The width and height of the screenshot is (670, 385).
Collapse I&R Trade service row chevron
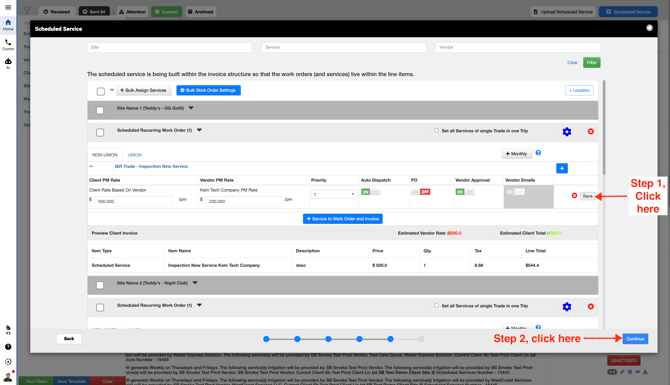pos(91,166)
